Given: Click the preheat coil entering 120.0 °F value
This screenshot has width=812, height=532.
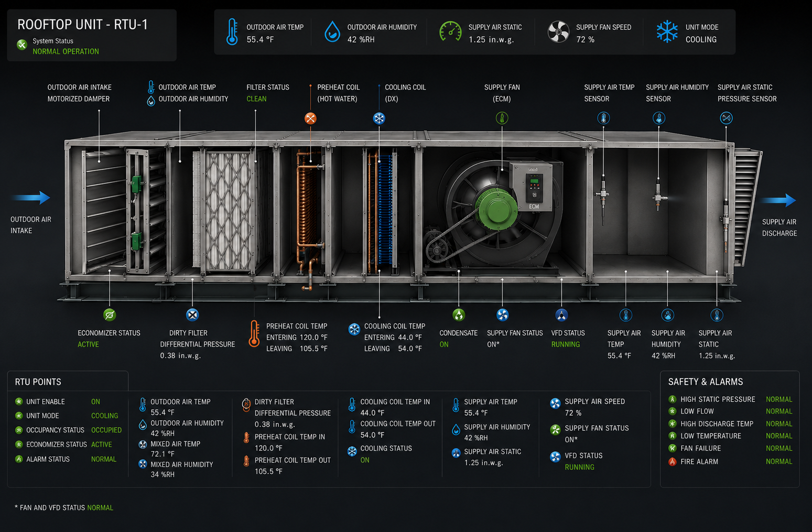Looking at the screenshot, I should (313, 338).
